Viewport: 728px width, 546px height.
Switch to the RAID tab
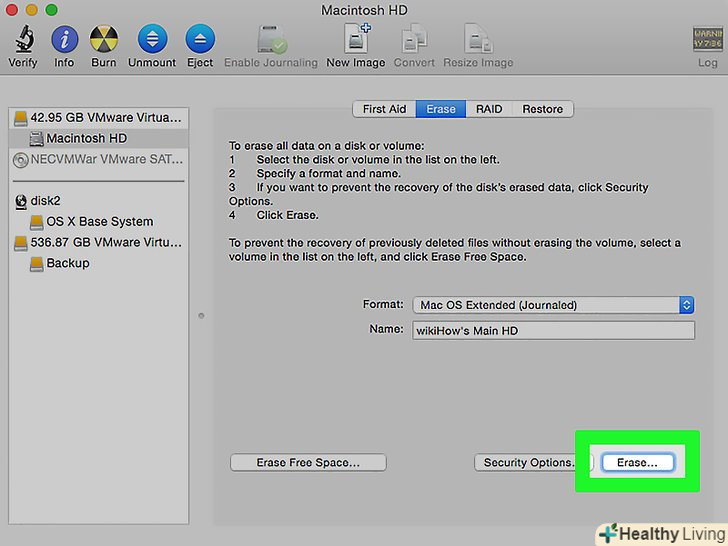tap(489, 109)
